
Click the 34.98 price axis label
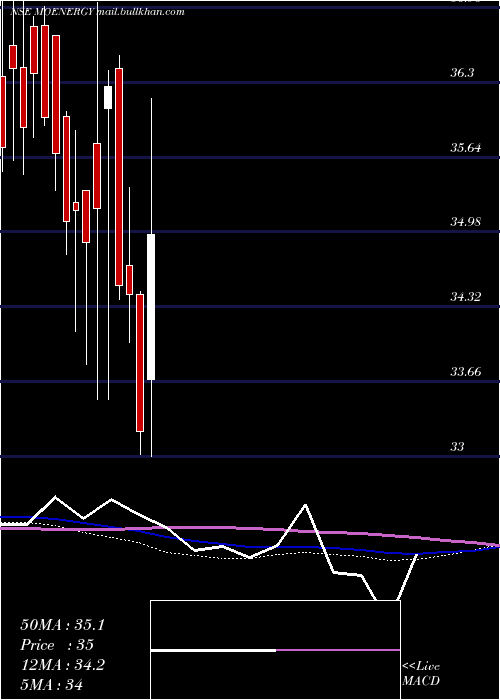(x=465, y=221)
